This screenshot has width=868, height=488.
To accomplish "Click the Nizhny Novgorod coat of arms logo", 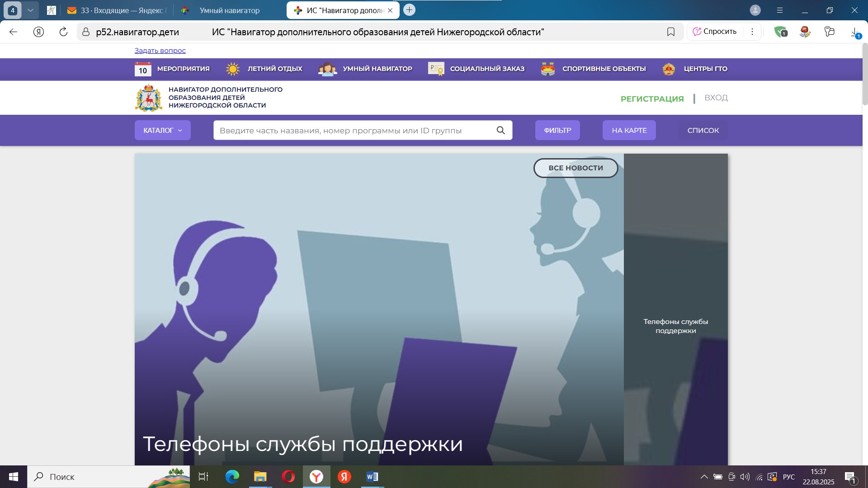I will pos(148,98).
